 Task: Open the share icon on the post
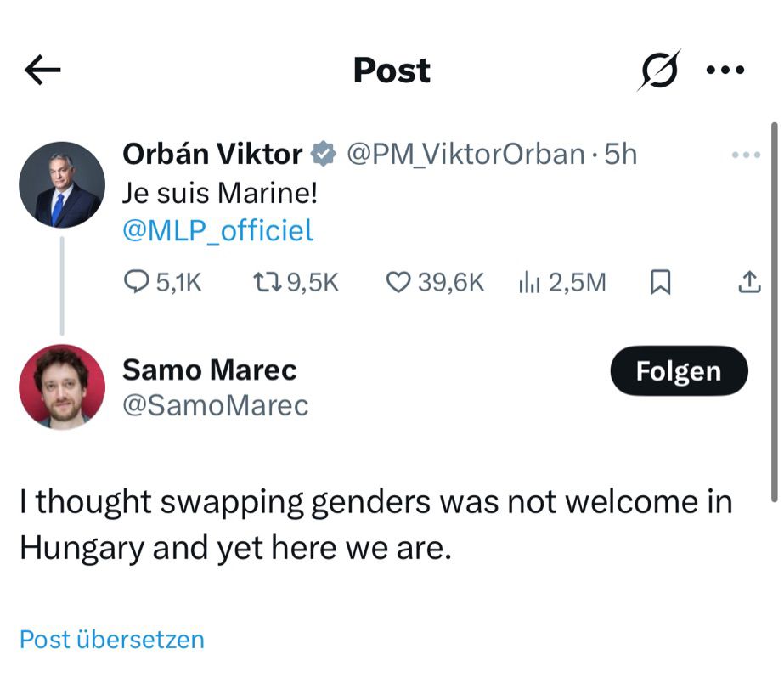[747, 281]
